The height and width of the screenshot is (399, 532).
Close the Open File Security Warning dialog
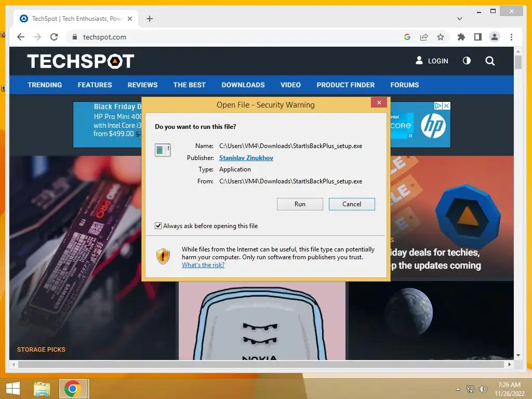click(379, 102)
